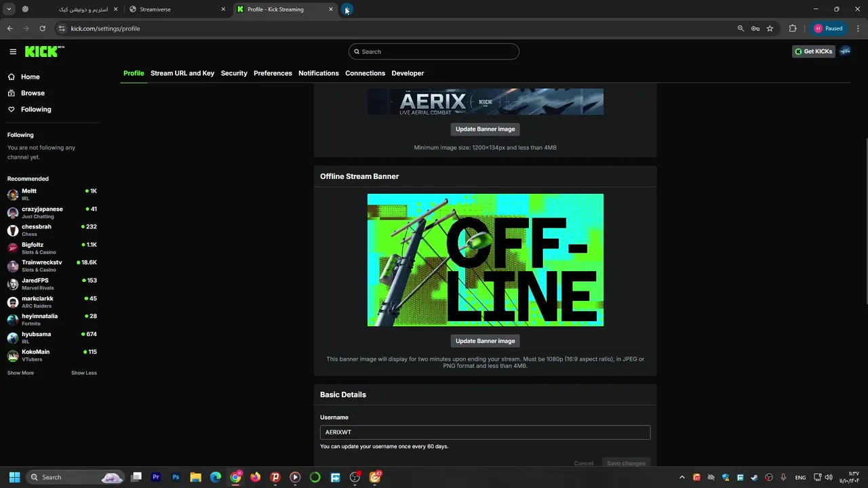
Task: Open the Preferences tab
Action: tap(273, 73)
